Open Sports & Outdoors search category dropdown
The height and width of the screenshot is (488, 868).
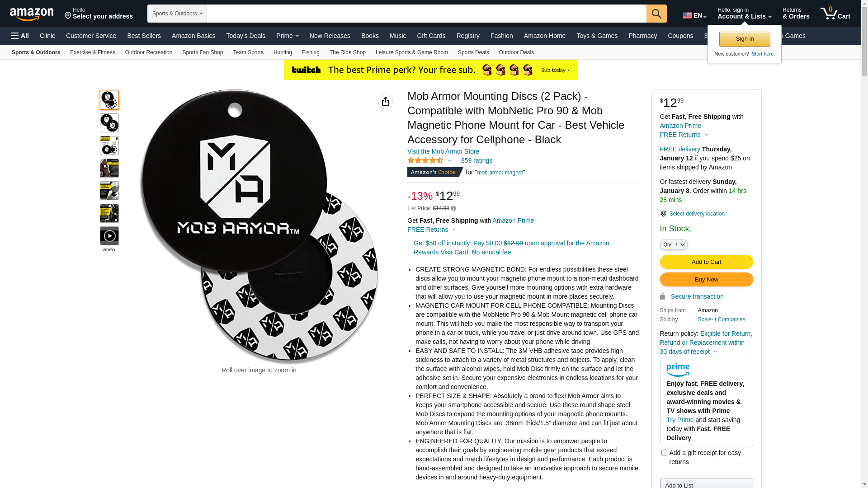[177, 14]
